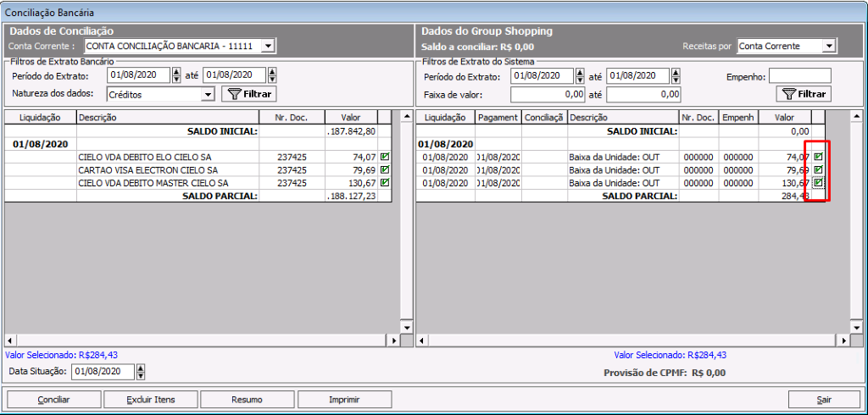
Task: Click left arrow of system grid horizontal scrollbar
Action: [x=422, y=340]
